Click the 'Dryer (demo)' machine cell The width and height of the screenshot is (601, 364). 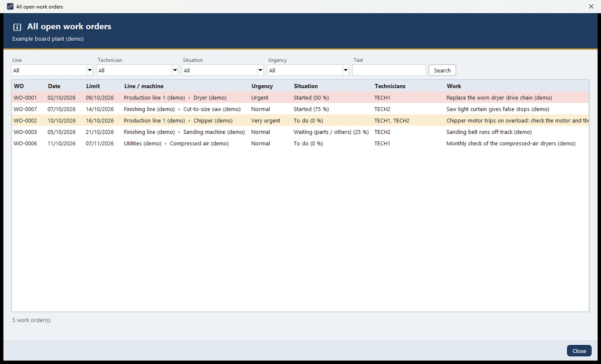(x=210, y=98)
